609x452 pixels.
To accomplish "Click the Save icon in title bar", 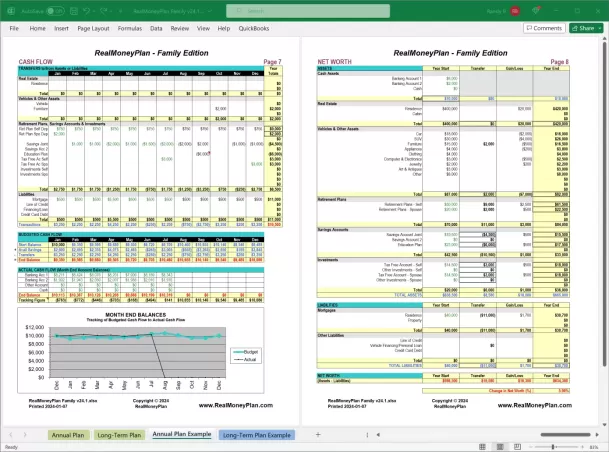I will tap(74, 11).
